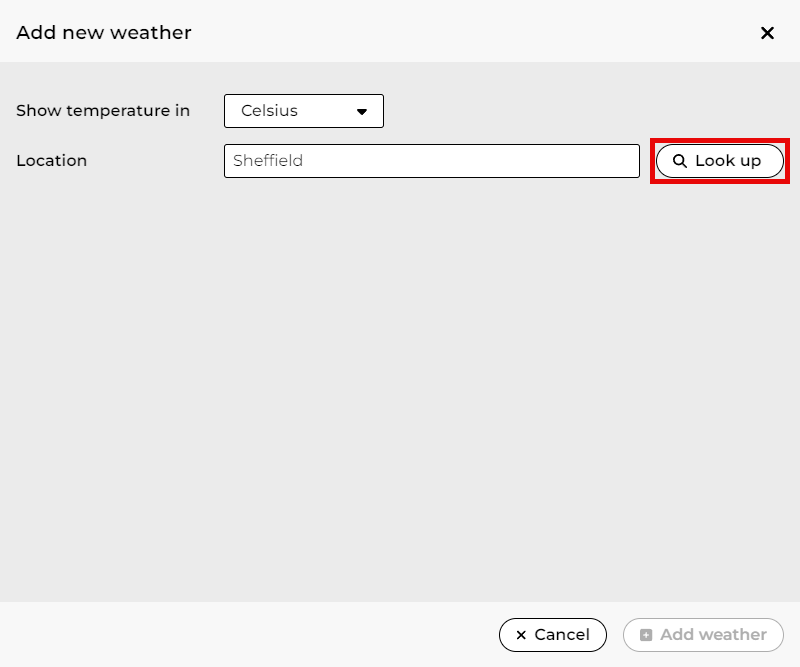The image size is (800, 667).
Task: Select the Celsius text in the combo box
Action: 269,111
